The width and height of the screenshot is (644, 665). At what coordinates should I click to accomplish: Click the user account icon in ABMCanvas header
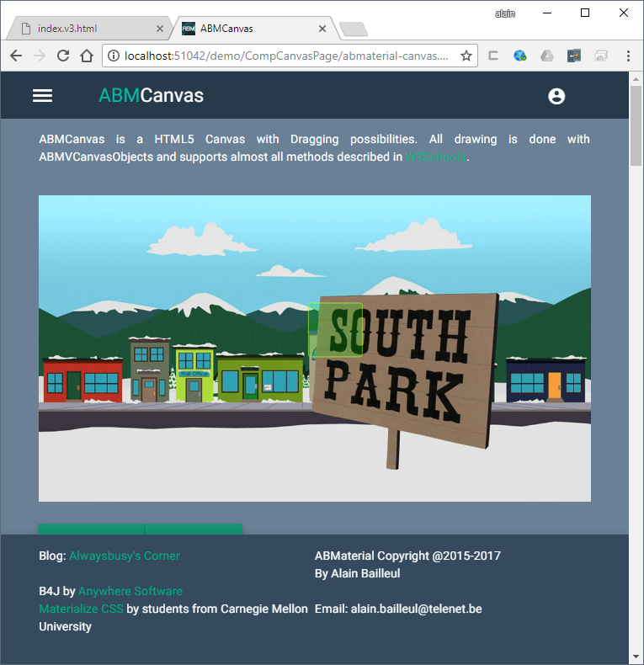click(x=556, y=96)
